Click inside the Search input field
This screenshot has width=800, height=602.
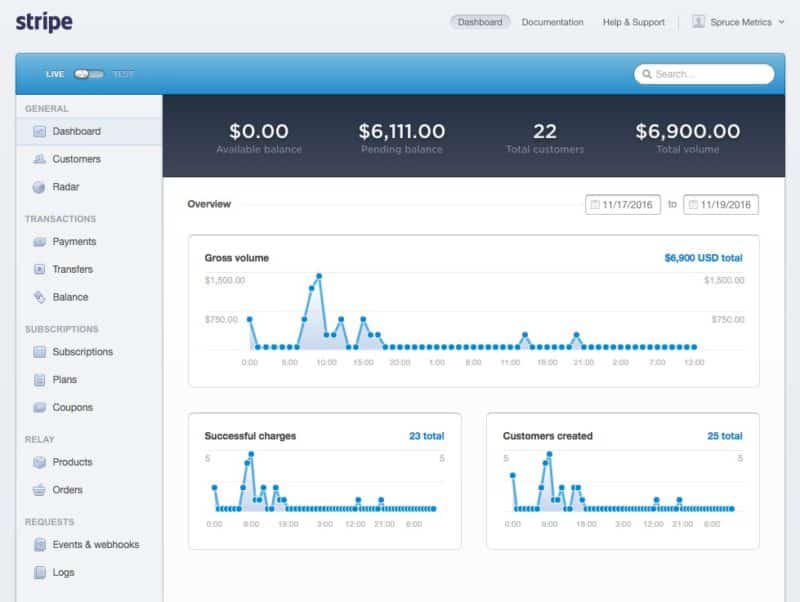tap(704, 74)
